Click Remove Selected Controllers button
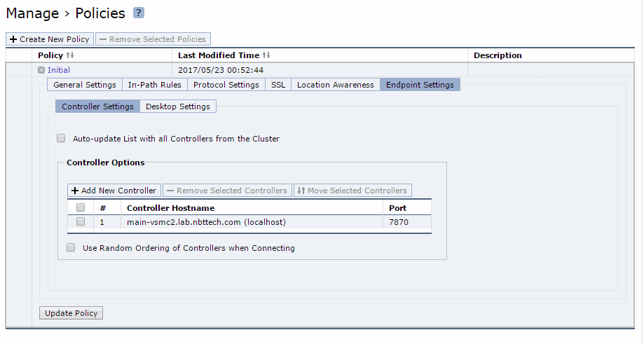The width and height of the screenshot is (644, 344). pos(227,191)
